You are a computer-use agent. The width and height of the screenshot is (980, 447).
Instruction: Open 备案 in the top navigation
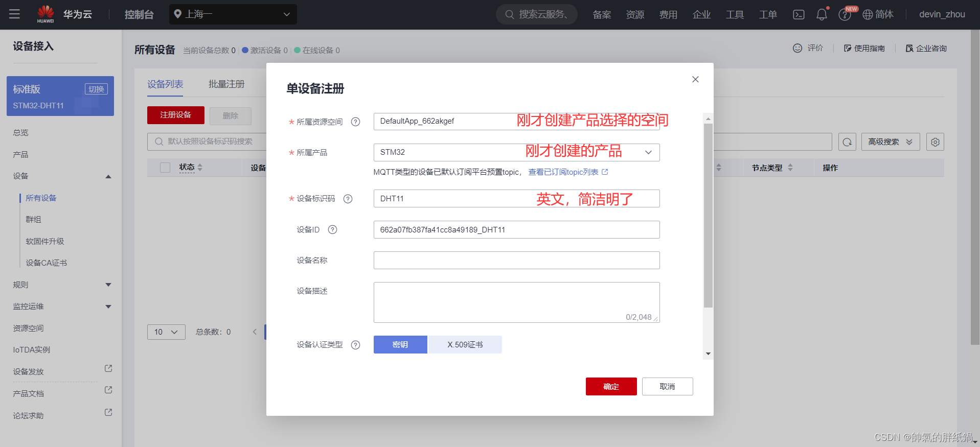(x=602, y=15)
